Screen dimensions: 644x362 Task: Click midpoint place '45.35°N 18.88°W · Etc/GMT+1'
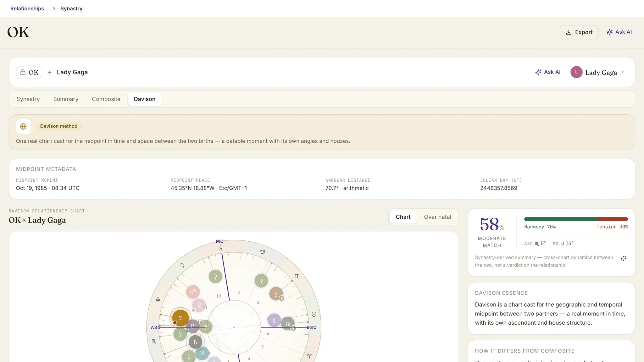(209, 188)
